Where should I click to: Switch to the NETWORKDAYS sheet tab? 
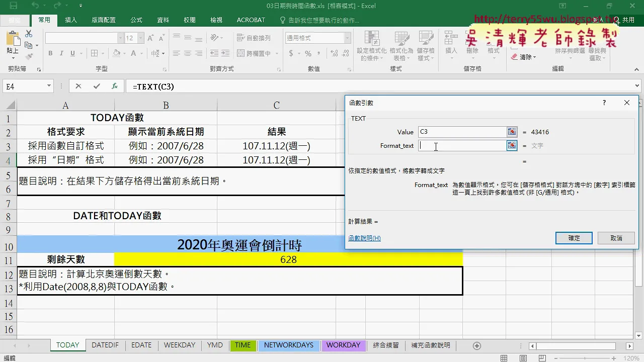(288, 345)
